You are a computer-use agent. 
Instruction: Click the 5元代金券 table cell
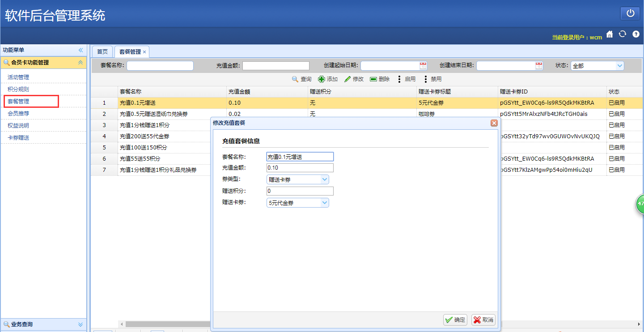(x=457, y=103)
